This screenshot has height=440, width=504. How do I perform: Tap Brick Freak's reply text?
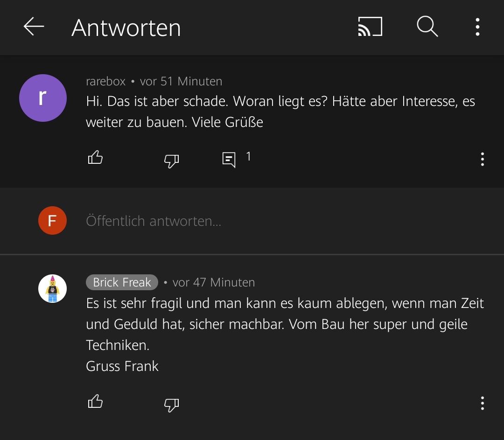coord(280,324)
